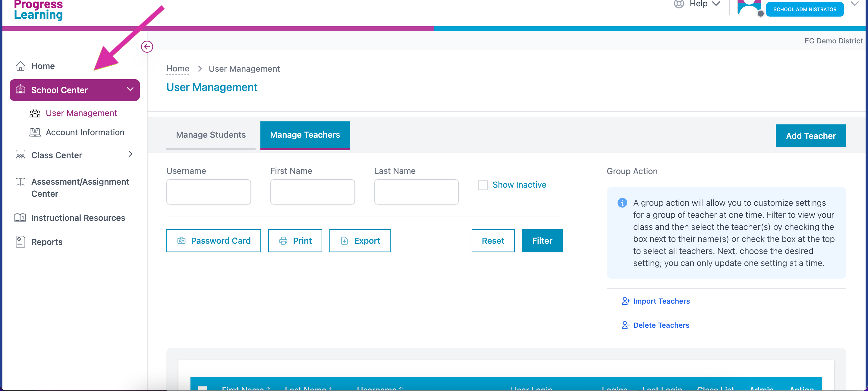Click the Account Information laptop icon
The image size is (868, 391).
click(x=35, y=132)
